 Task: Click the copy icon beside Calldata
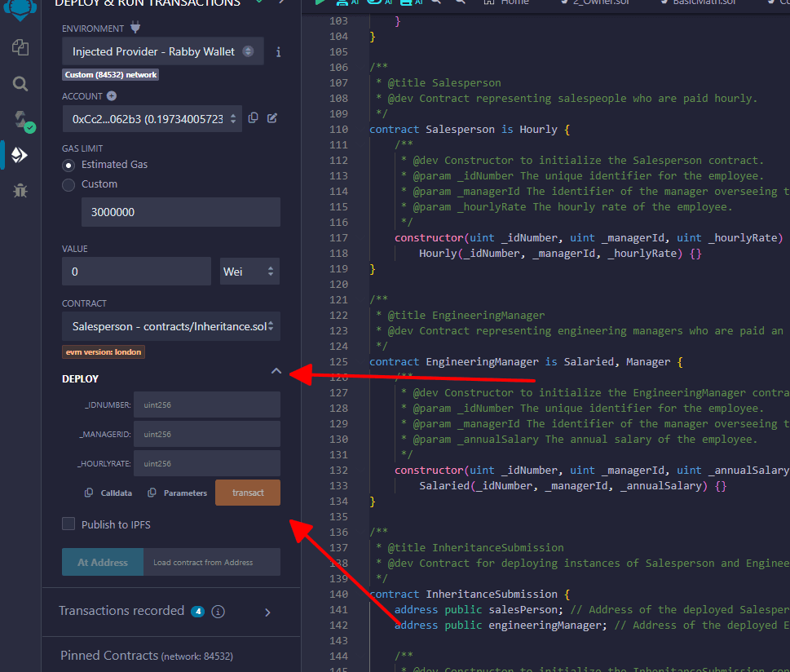click(89, 493)
